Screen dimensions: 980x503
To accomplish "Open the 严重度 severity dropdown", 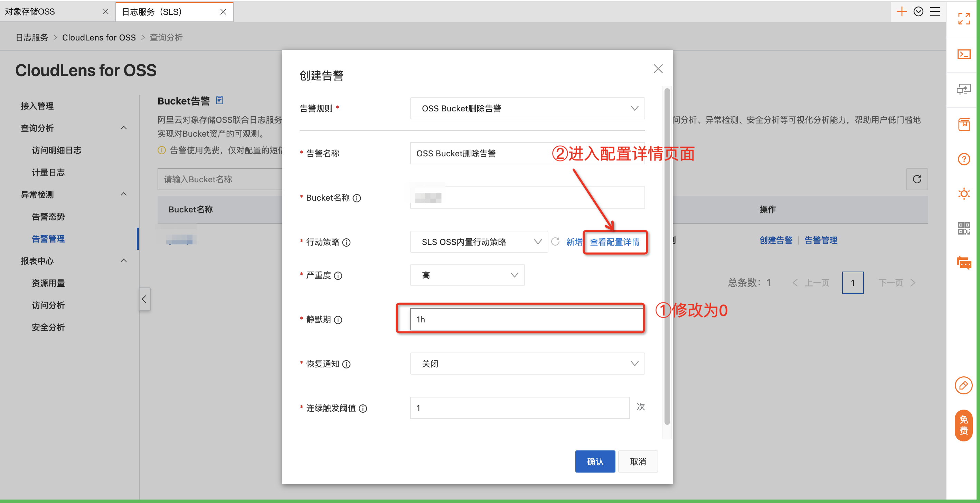I will pyautogui.click(x=467, y=275).
